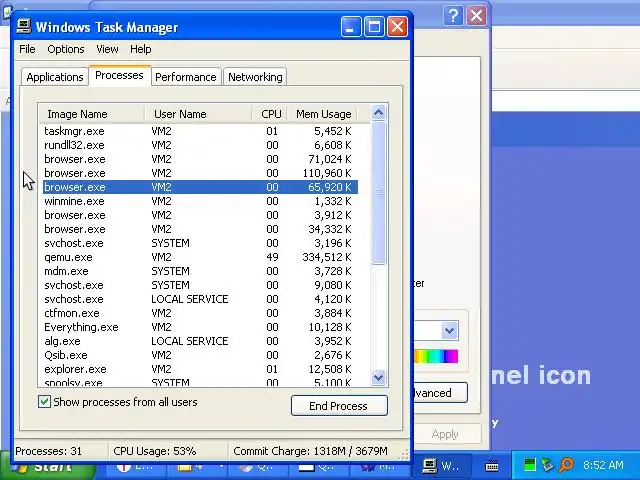Click the 8:52 AM clock

[603, 465]
